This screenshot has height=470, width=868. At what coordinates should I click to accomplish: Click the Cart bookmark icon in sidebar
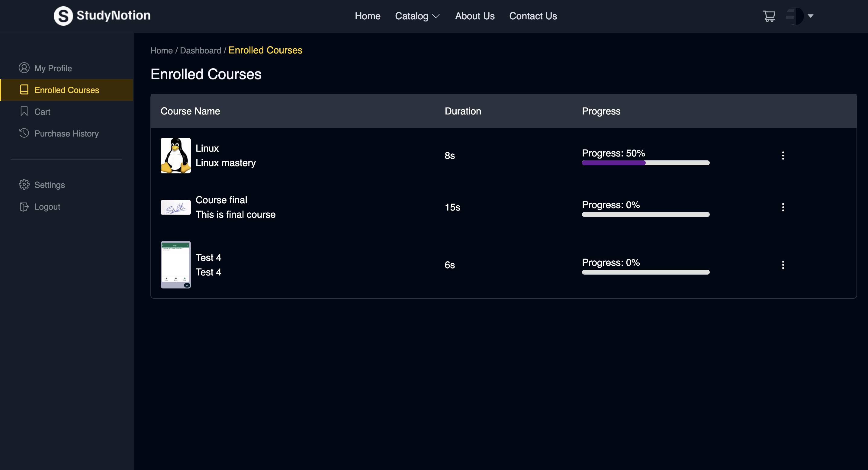[x=24, y=111]
